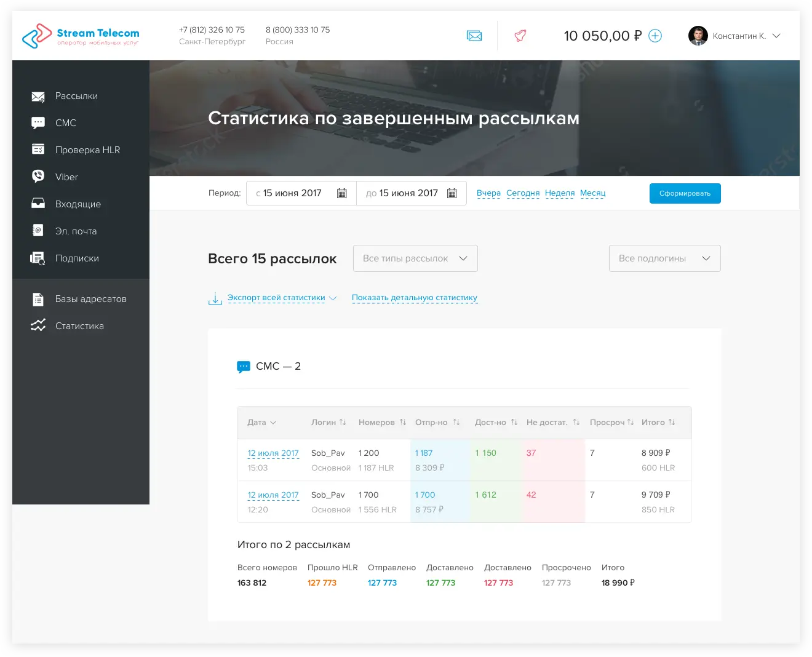Screen dimensions: 812x657
Task: Sort table by Дост-но column arrows
Action: click(514, 422)
